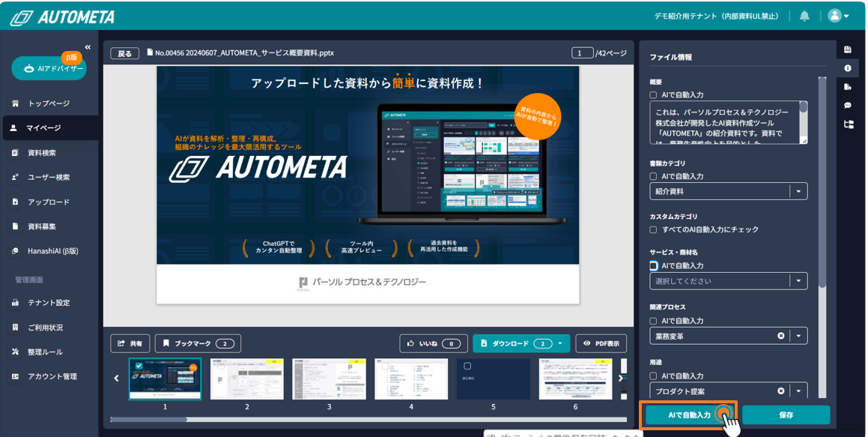Expand the 関連プロセス dropdown arrow
Viewport: 868px width, 437px height.
(798, 336)
